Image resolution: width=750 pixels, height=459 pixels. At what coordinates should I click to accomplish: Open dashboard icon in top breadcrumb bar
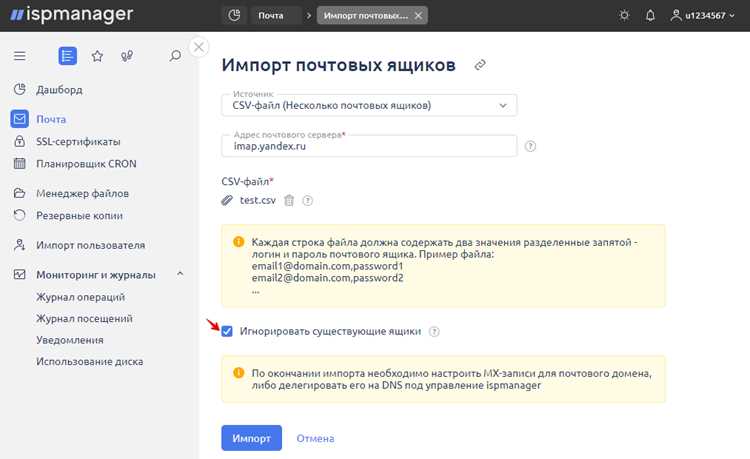[234, 15]
